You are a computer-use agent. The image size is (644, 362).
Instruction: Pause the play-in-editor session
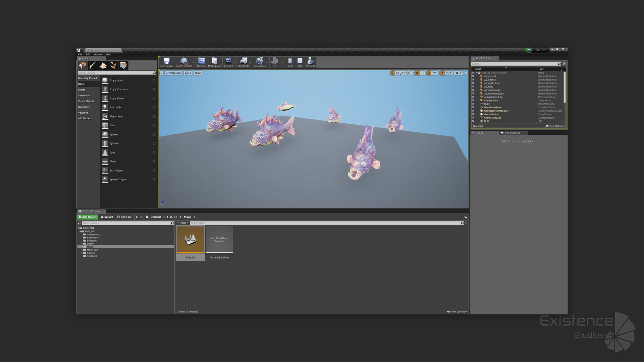[290, 62]
